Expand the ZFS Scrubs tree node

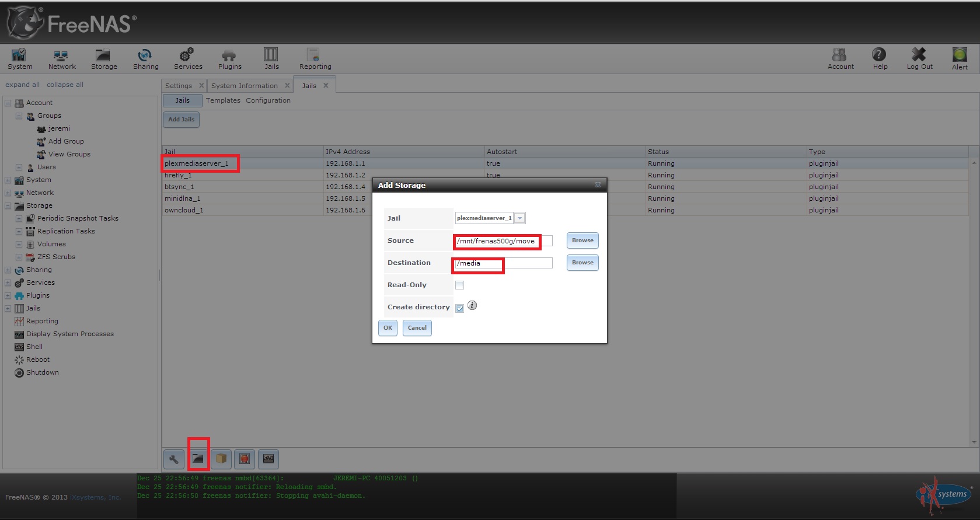(19, 257)
